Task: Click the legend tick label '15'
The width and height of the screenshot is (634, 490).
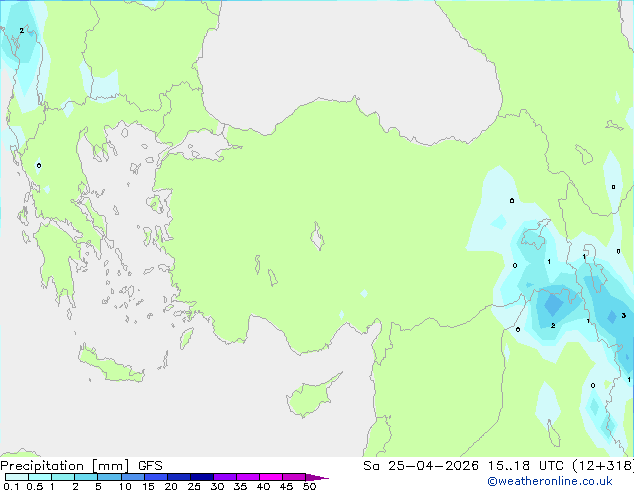Action: pos(148,486)
